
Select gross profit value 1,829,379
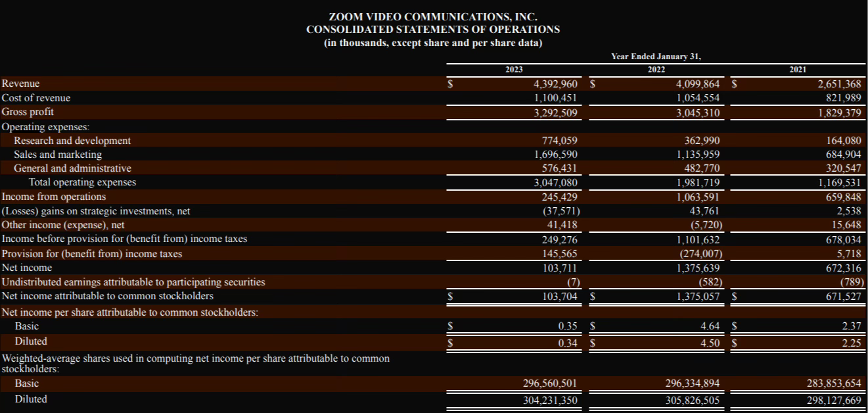[839, 112]
